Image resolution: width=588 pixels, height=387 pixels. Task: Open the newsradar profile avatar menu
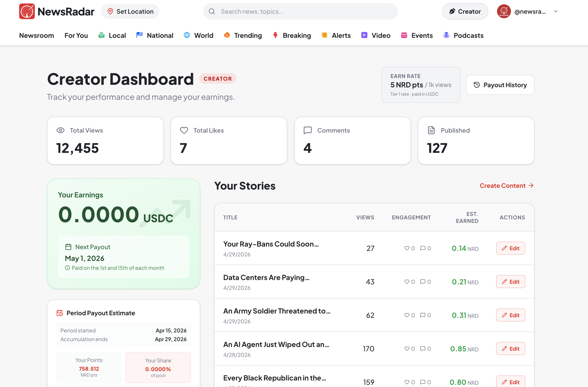(504, 11)
